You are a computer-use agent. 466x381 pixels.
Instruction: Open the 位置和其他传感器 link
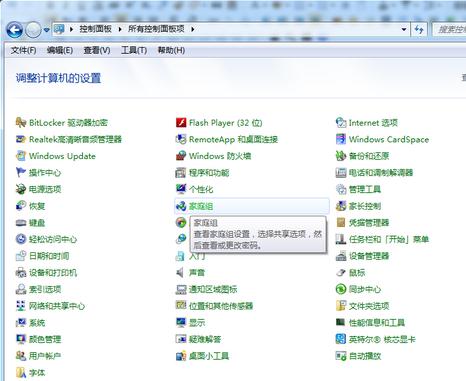(x=221, y=306)
